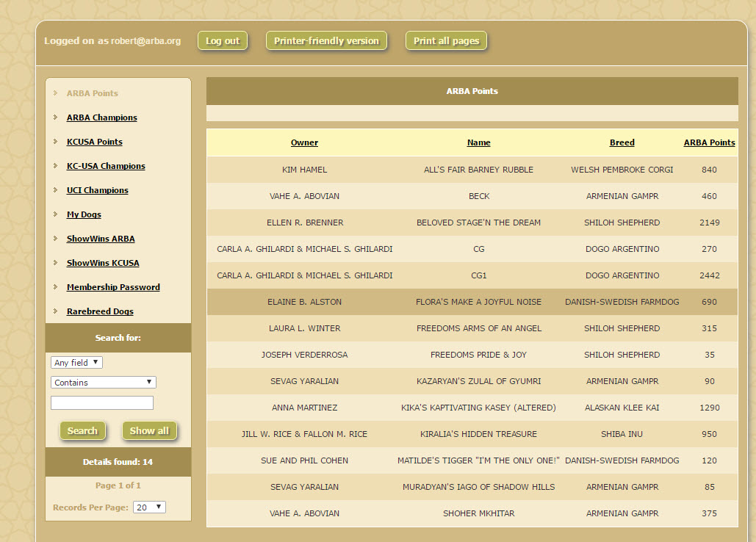Open Rarebreed Dogs page
This screenshot has width=756, height=542.
(x=100, y=311)
